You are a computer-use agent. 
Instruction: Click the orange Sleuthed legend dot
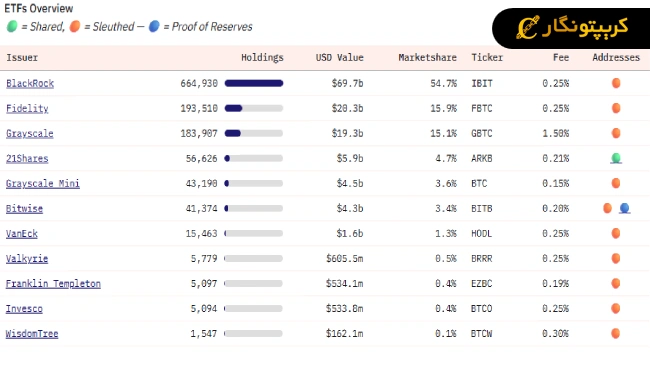point(75,27)
